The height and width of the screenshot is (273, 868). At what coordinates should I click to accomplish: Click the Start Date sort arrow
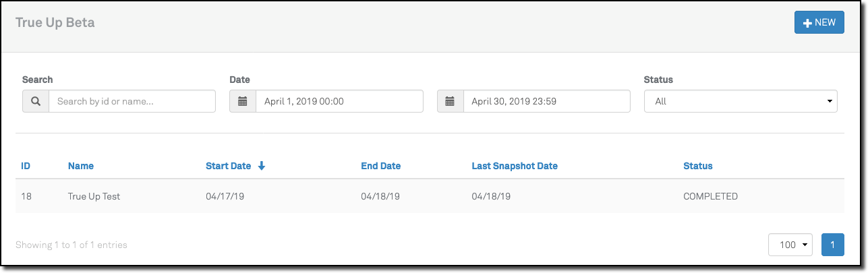262,166
